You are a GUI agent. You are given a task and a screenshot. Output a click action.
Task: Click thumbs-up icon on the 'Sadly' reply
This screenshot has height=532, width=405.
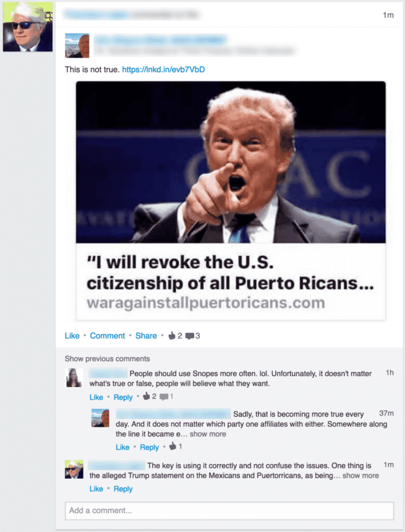click(172, 446)
